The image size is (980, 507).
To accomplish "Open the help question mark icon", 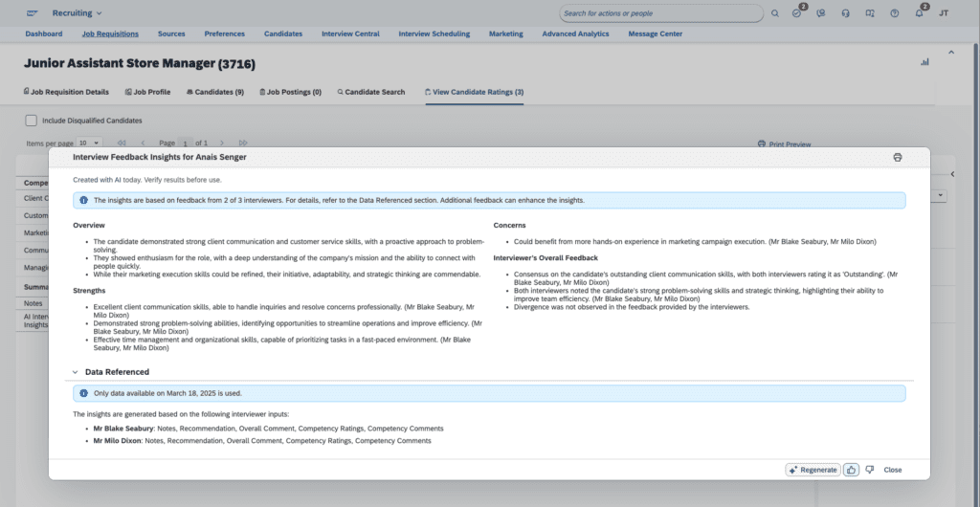I will [x=894, y=13].
